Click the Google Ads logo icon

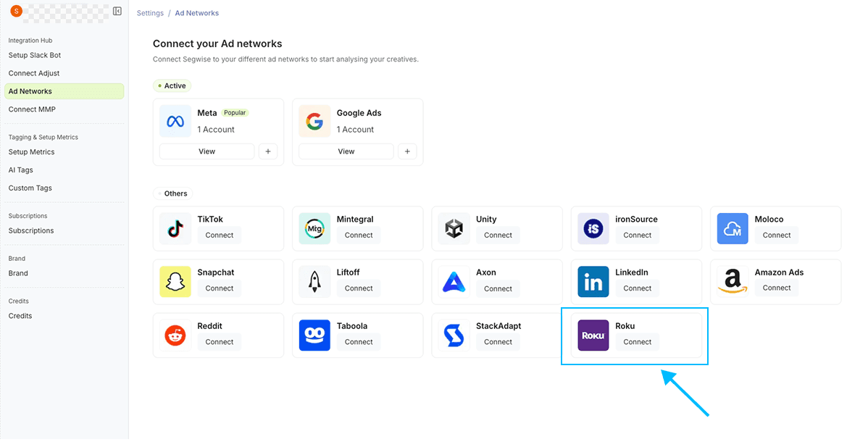(x=314, y=121)
